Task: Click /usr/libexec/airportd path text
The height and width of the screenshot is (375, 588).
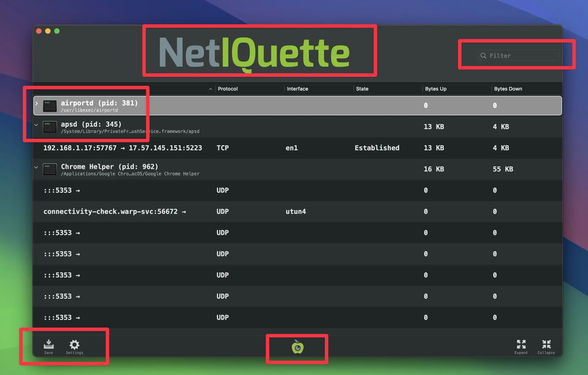Action: (89, 110)
